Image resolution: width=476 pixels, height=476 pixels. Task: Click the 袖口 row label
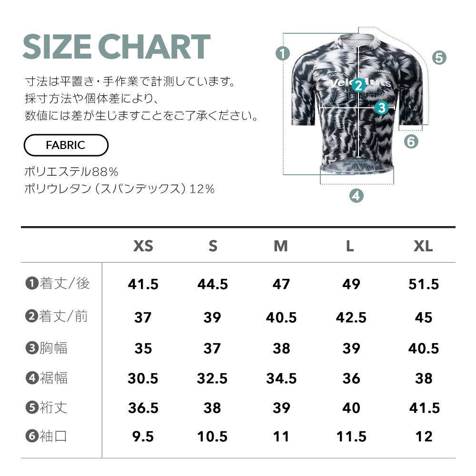(x=53, y=436)
